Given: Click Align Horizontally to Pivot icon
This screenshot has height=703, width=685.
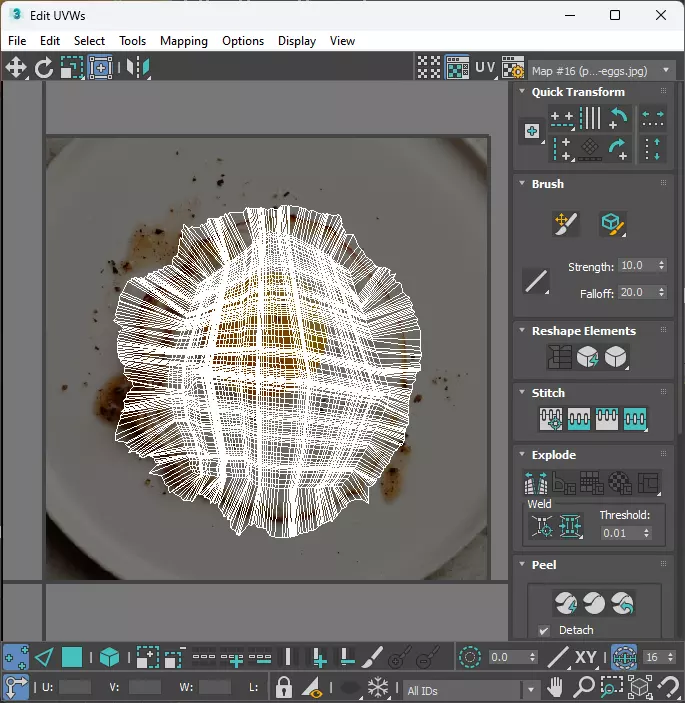Looking at the screenshot, I should point(562,119).
